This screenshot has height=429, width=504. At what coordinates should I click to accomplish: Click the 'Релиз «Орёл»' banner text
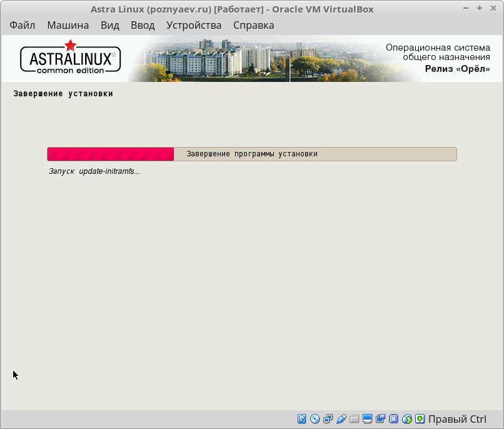[x=457, y=69]
